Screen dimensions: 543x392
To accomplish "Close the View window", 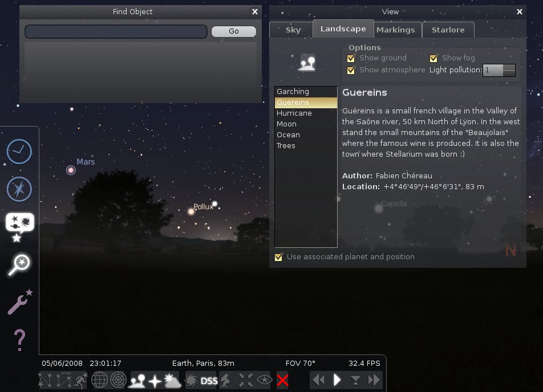I will tap(520, 12).
